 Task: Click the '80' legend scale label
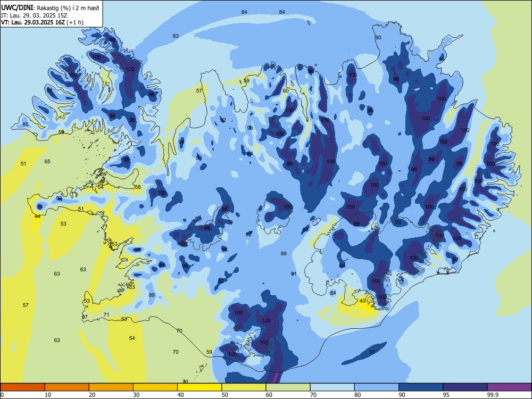click(358, 395)
